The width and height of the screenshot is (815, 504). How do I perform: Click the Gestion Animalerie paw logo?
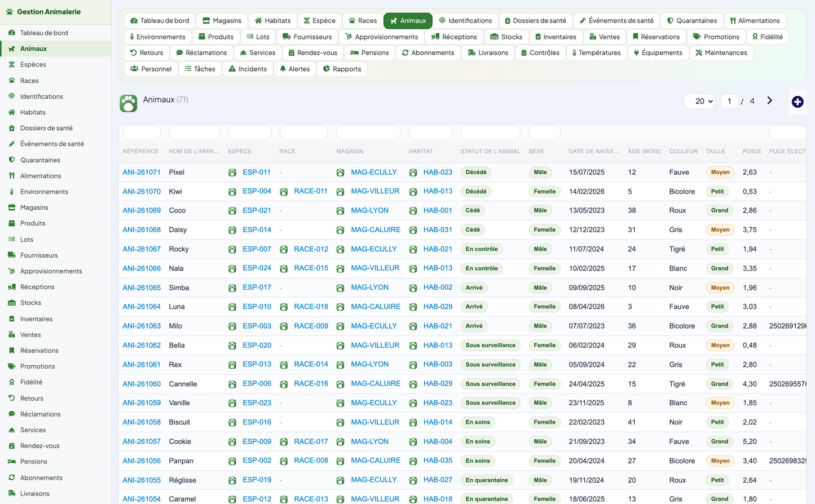(x=10, y=12)
